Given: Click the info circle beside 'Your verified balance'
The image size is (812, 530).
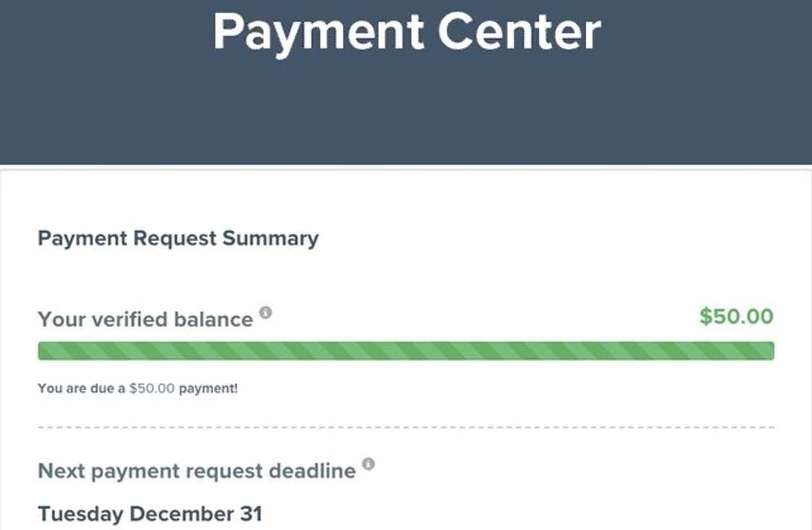Looking at the screenshot, I should (265, 312).
